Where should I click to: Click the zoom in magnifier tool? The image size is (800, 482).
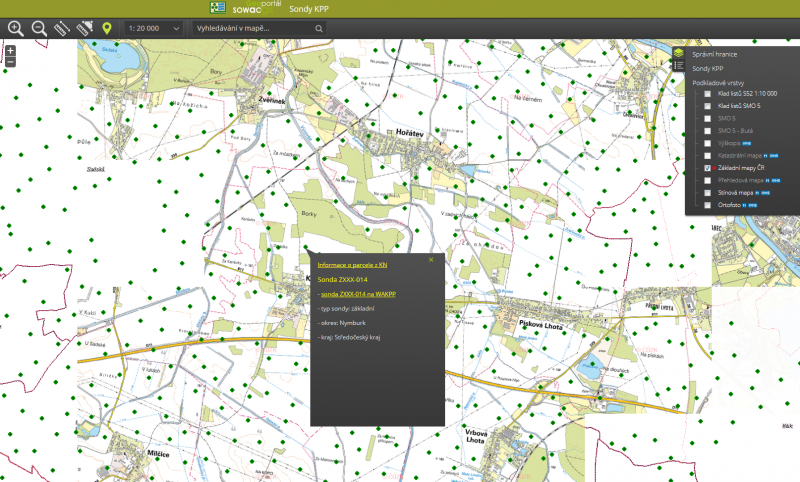point(16,29)
